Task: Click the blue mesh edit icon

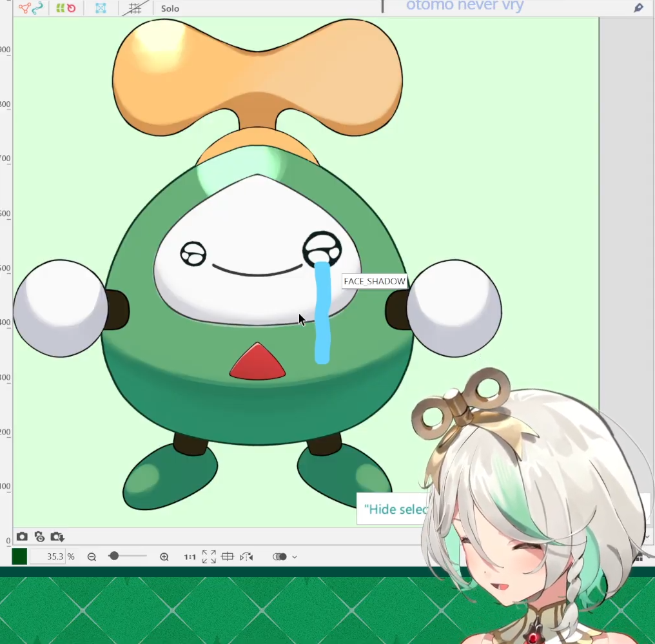Action: (x=101, y=8)
